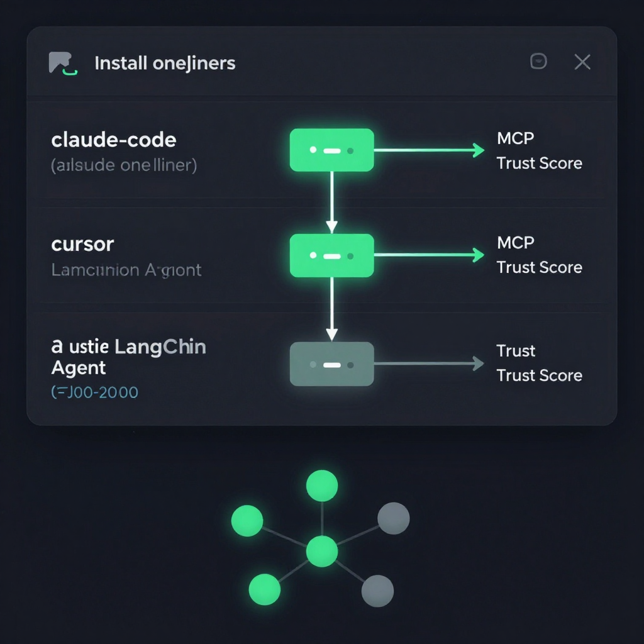Select the cursor row label
This screenshot has height=644, width=644.
coord(82,245)
